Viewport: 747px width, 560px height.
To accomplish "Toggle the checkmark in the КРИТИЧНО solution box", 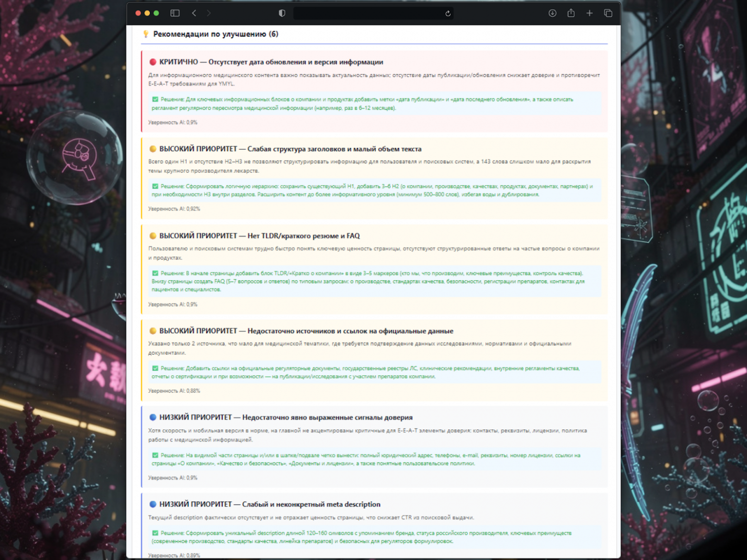I will [x=155, y=100].
